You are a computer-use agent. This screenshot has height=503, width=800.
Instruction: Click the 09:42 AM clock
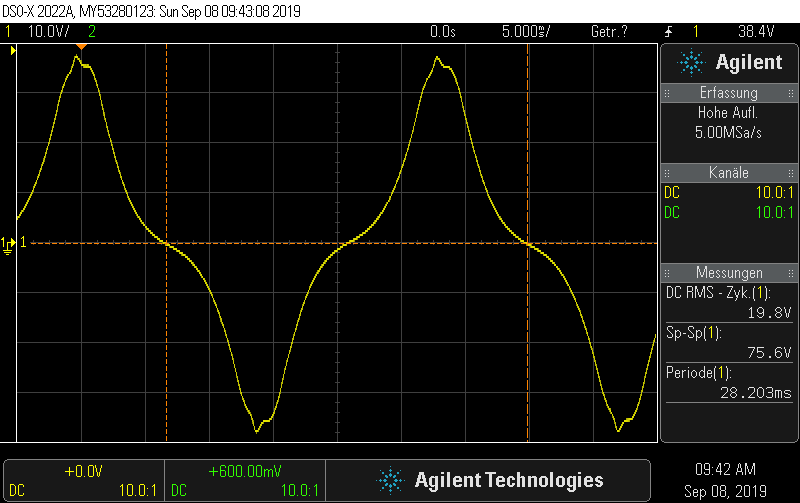tap(725, 469)
